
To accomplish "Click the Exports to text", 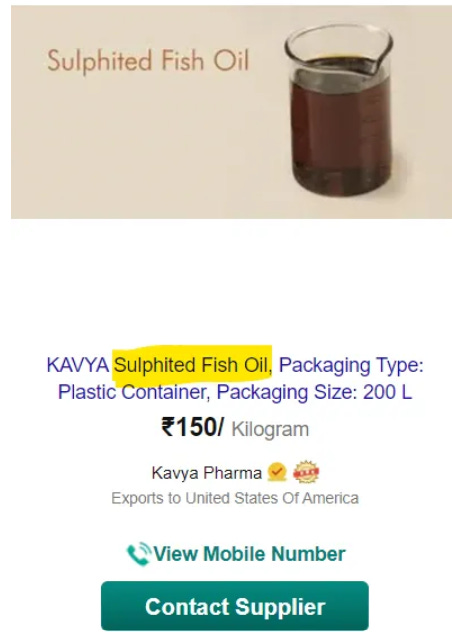I will [x=146, y=498].
